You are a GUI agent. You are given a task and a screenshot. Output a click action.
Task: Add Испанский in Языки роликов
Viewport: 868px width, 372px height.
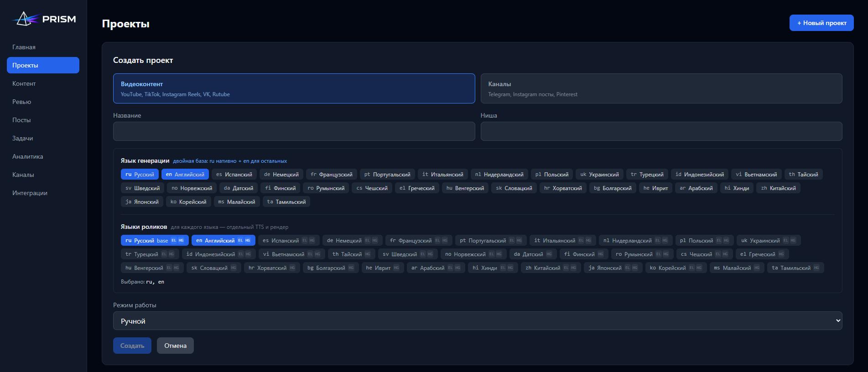tap(289, 240)
